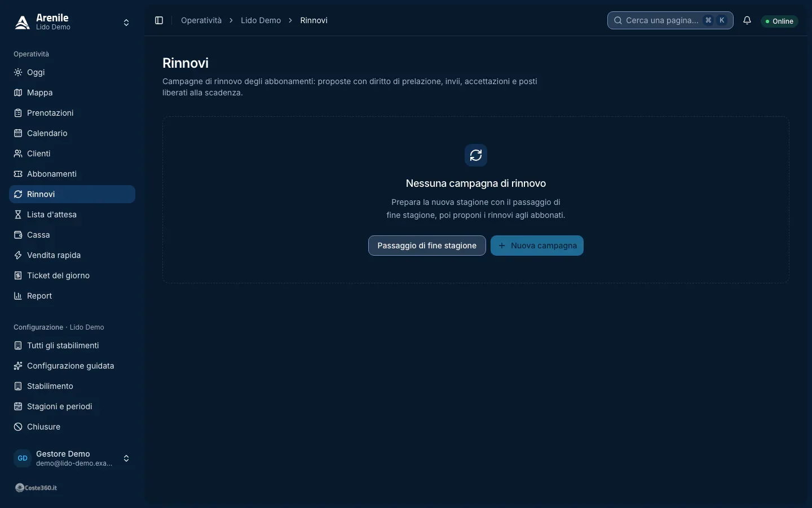This screenshot has width=812, height=508.
Task: Click the refresh icon next to Rinnovi in sidebar
Action: [18, 194]
